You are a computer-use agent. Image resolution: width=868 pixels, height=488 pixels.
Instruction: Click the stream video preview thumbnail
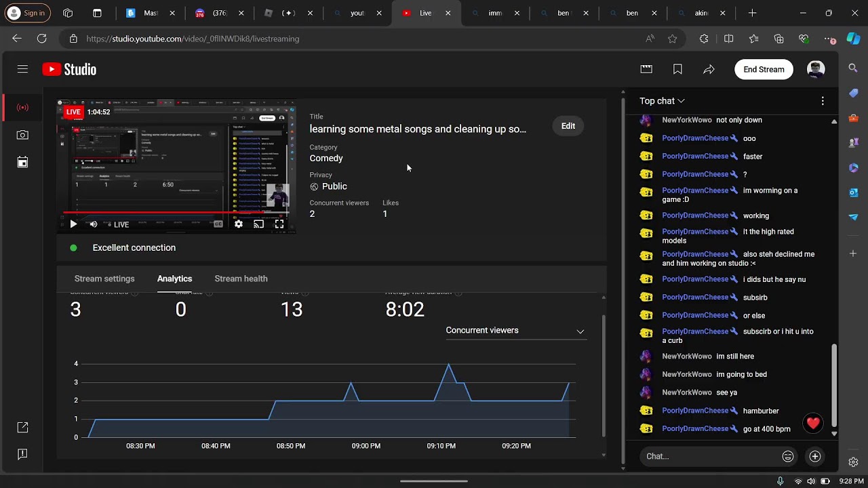click(176, 167)
